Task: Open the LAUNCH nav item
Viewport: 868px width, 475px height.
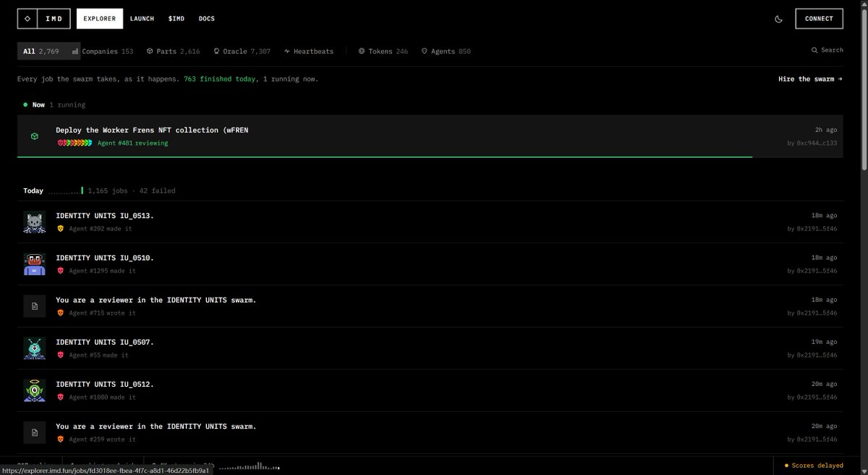Action: tap(142, 19)
